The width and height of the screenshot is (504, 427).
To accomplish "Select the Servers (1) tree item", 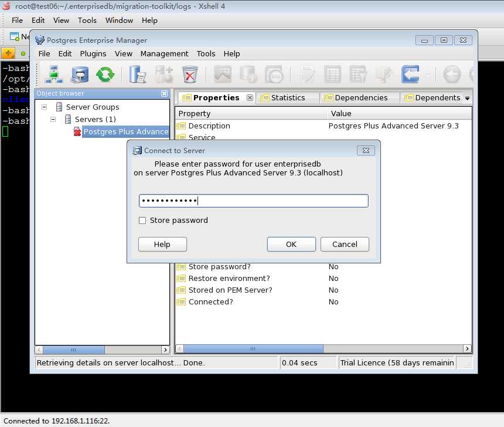I will [x=95, y=120].
